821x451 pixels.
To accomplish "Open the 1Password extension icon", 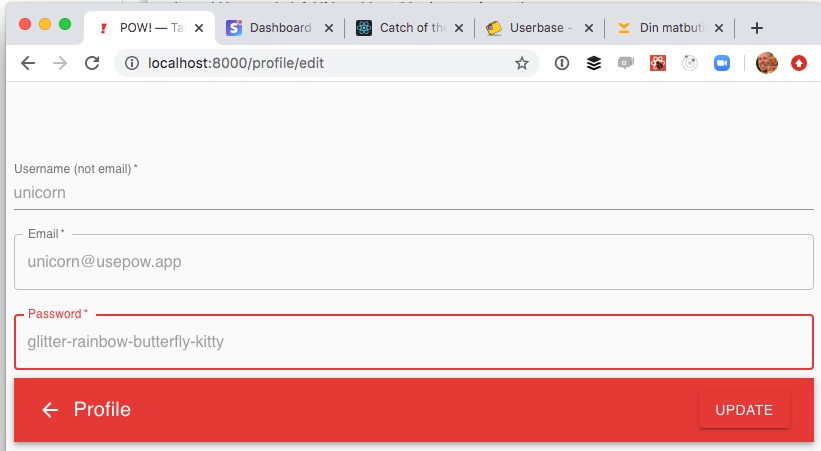I will [x=562, y=63].
